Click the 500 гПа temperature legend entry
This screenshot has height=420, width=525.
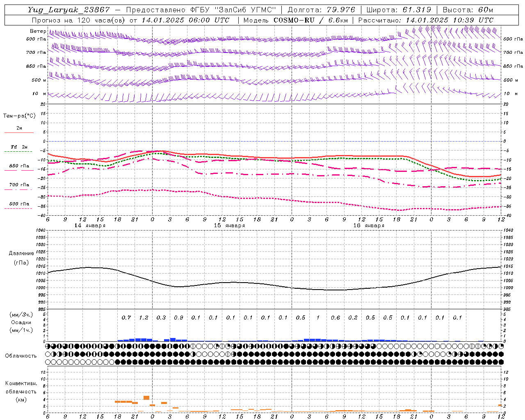click(19, 204)
